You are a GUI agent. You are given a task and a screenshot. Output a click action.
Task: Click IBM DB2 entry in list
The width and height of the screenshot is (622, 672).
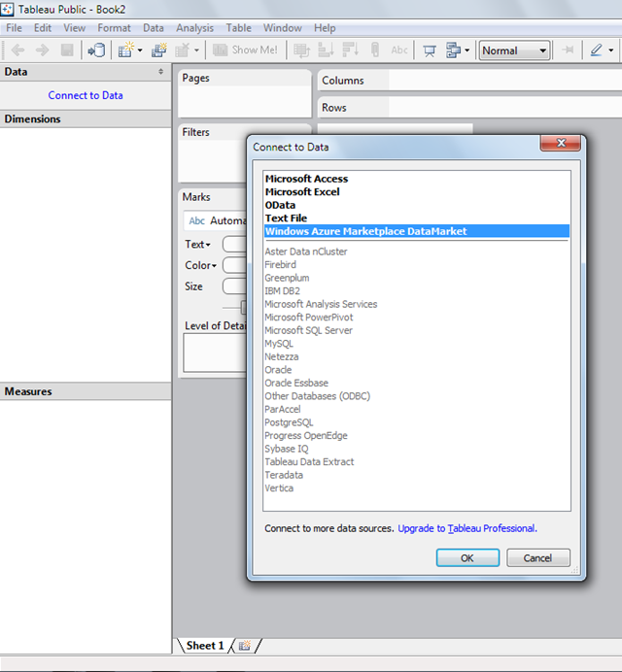[x=417, y=291]
